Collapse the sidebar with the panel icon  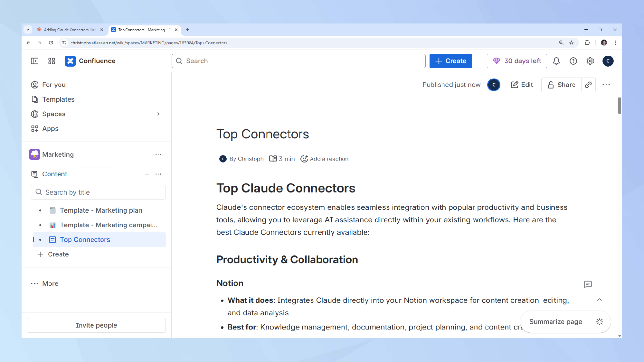coord(34,61)
